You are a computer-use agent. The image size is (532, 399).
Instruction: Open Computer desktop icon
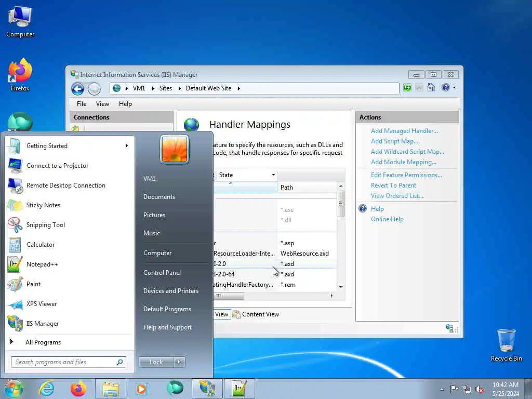20,22
